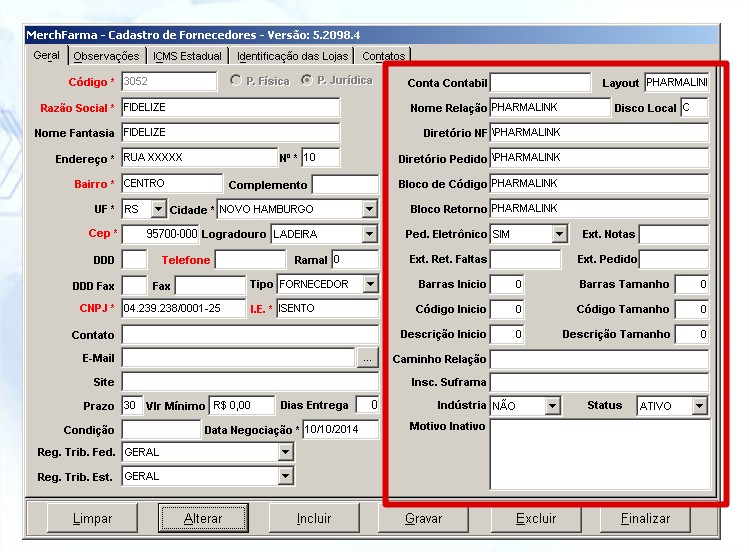Open the ICMS Estadual tab
Screen dimensions: 749x552
coord(188,56)
